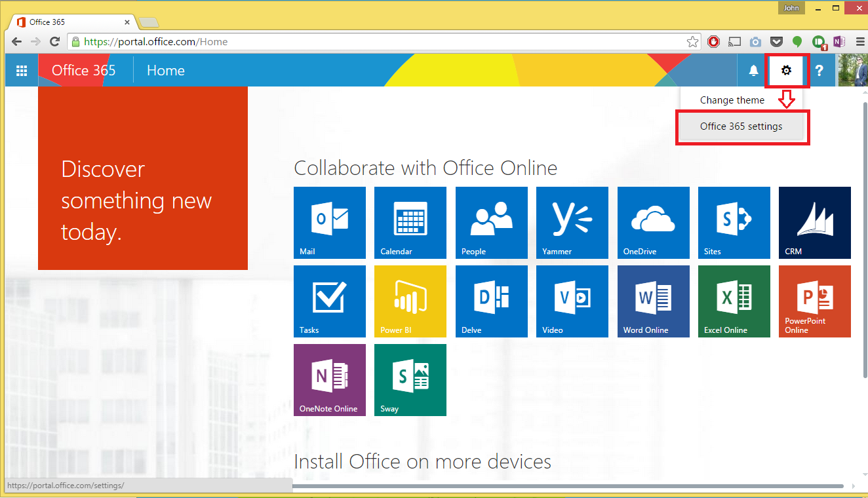Open the settings gear menu
This screenshot has width=868, height=498.
click(786, 70)
